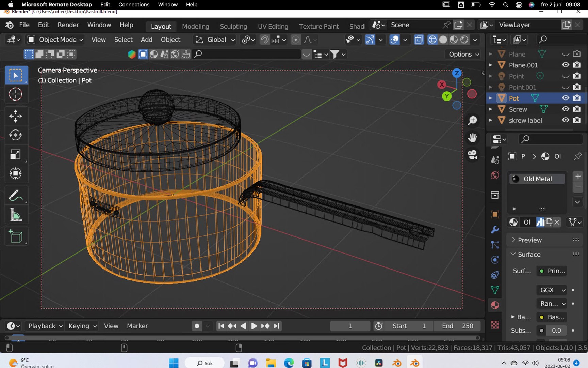Click the Blender logo menu icon
This screenshot has width=588, height=368.
coord(10,25)
